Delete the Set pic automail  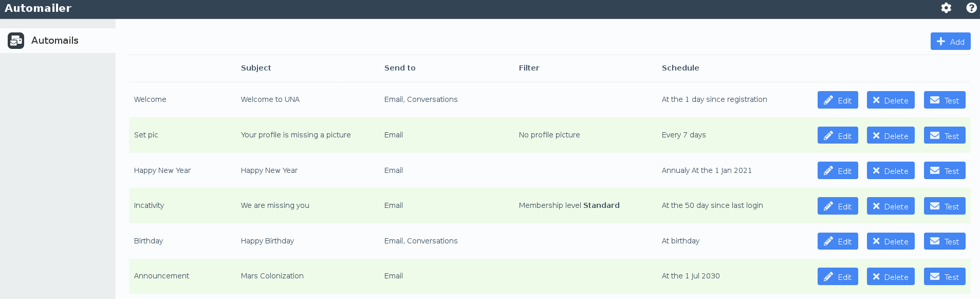pyautogui.click(x=890, y=136)
